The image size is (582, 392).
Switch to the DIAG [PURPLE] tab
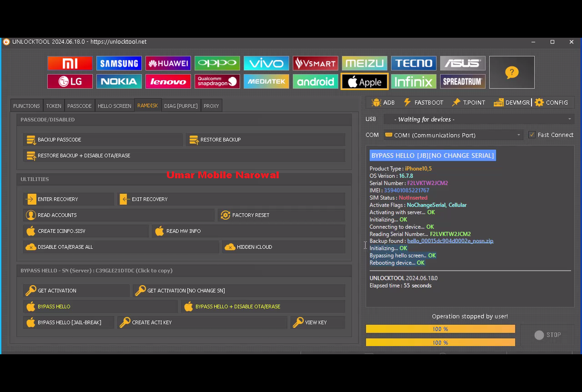click(x=181, y=106)
